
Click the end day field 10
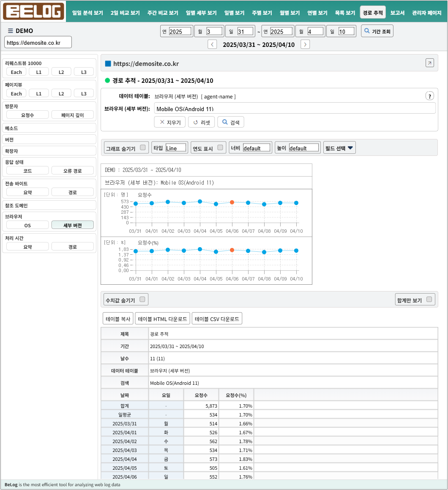coord(347,31)
